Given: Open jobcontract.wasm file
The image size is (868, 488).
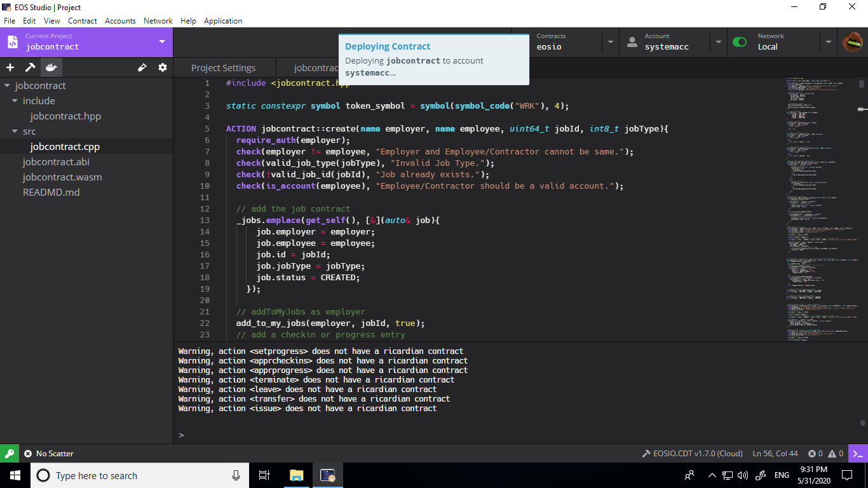Looking at the screenshot, I should (x=62, y=177).
